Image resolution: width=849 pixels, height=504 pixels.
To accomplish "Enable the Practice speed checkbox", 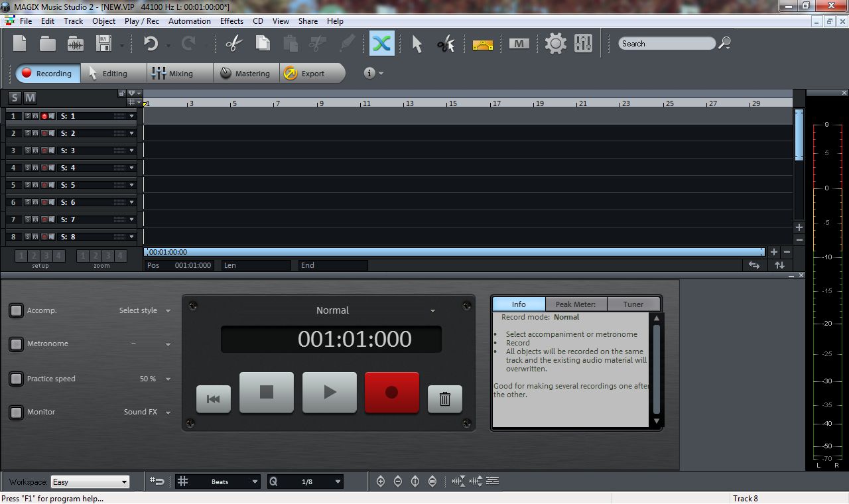I will [x=16, y=379].
